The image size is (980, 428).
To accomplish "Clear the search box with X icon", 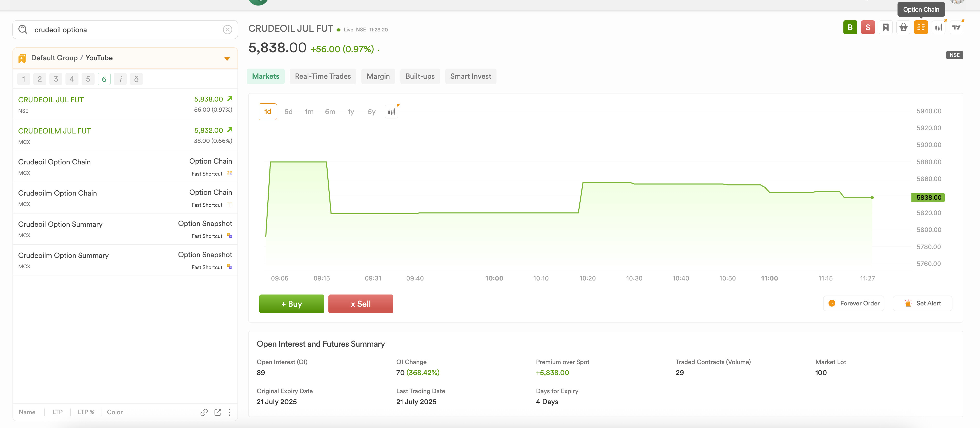I will [227, 30].
